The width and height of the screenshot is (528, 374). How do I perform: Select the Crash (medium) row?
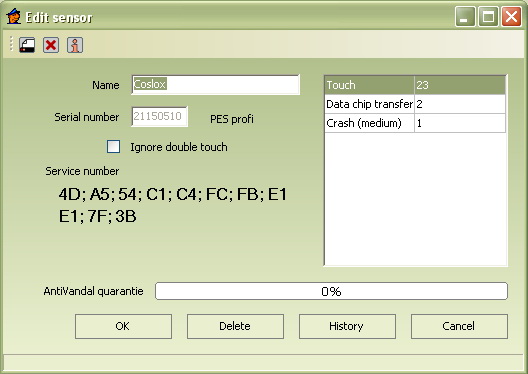click(415, 123)
